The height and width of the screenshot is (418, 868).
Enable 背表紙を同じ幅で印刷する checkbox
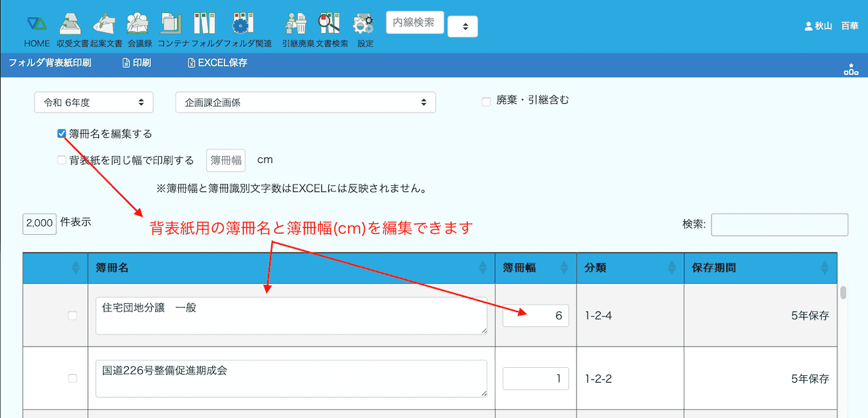62,160
